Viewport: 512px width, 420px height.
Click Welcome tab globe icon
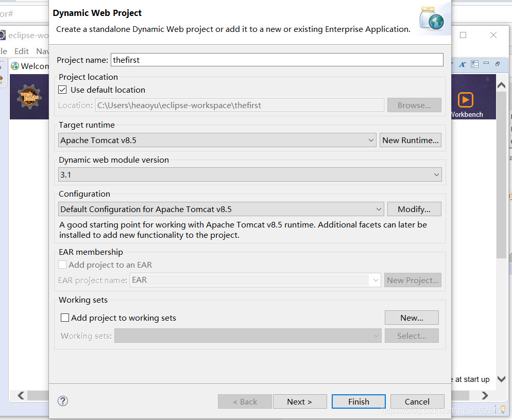pyautogui.click(x=15, y=66)
